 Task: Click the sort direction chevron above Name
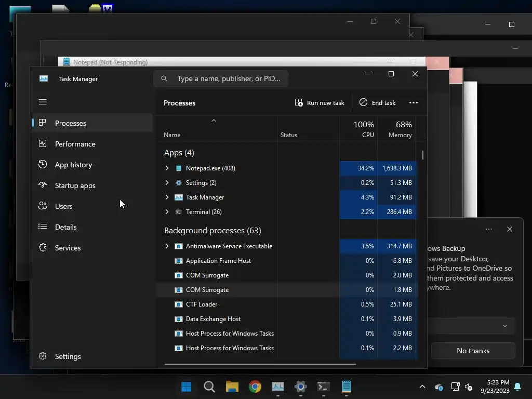pos(214,121)
